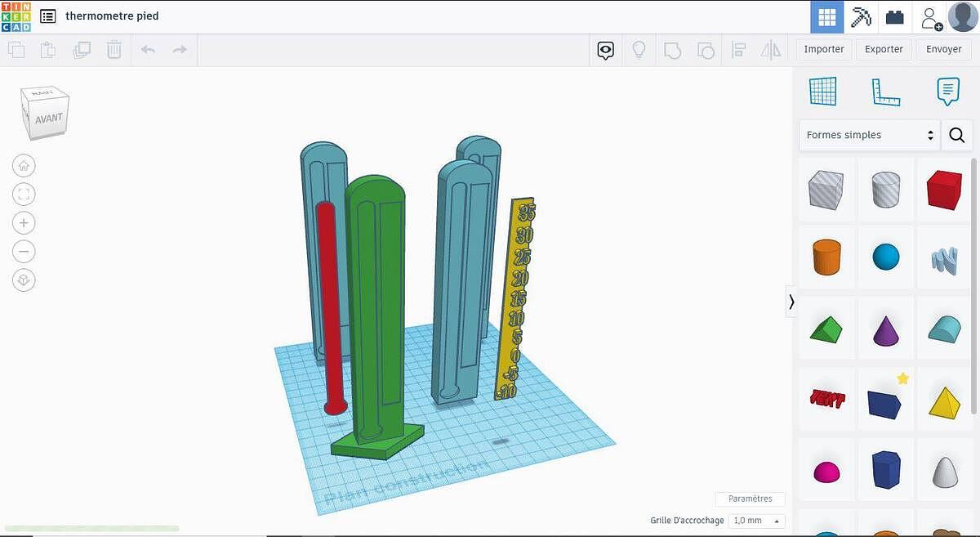Open the Notes tool
980x537 pixels.
pos(947,92)
